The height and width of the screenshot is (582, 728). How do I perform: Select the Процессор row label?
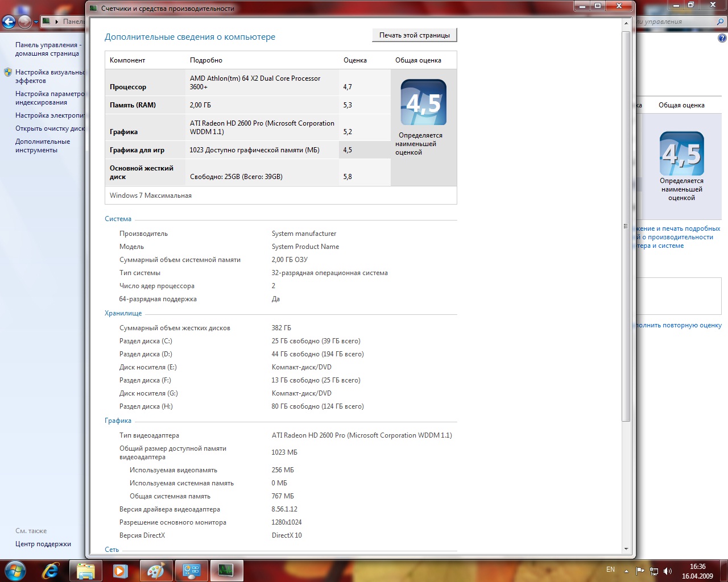coord(128,87)
